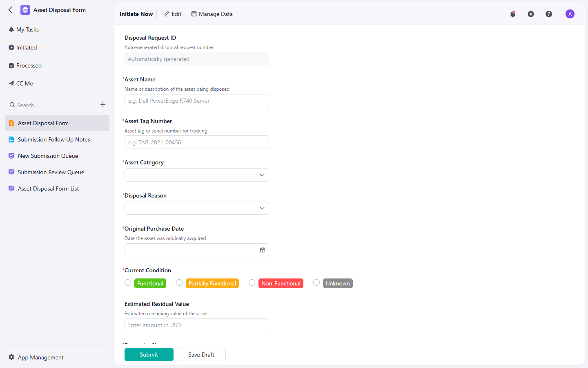Click the New Submission Queue chart icon
The width and height of the screenshot is (588, 368).
(11, 156)
